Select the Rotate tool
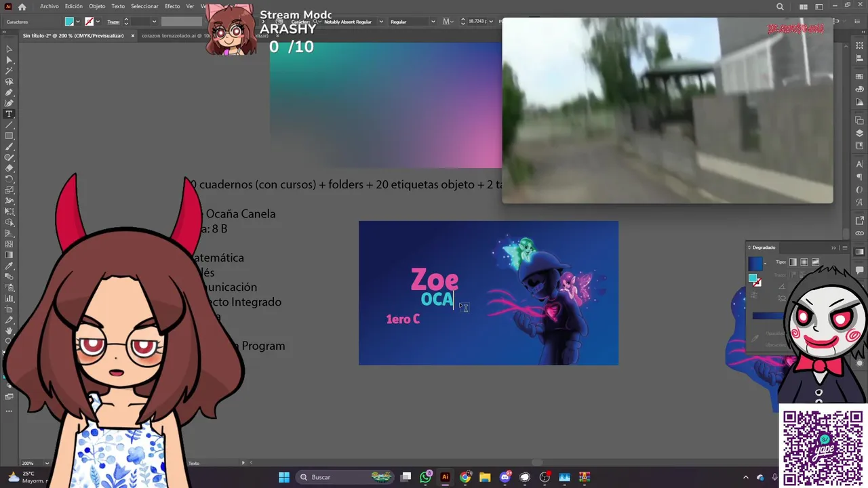 9,179
